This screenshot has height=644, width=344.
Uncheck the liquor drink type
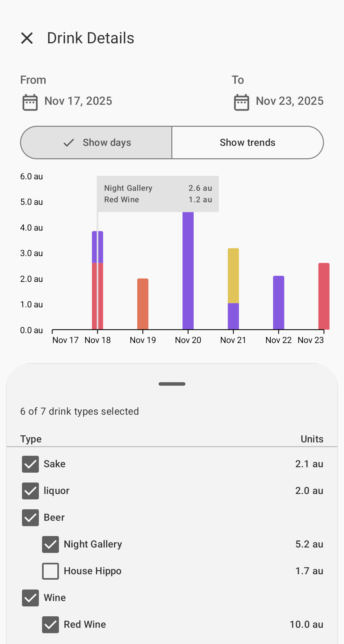click(31, 491)
